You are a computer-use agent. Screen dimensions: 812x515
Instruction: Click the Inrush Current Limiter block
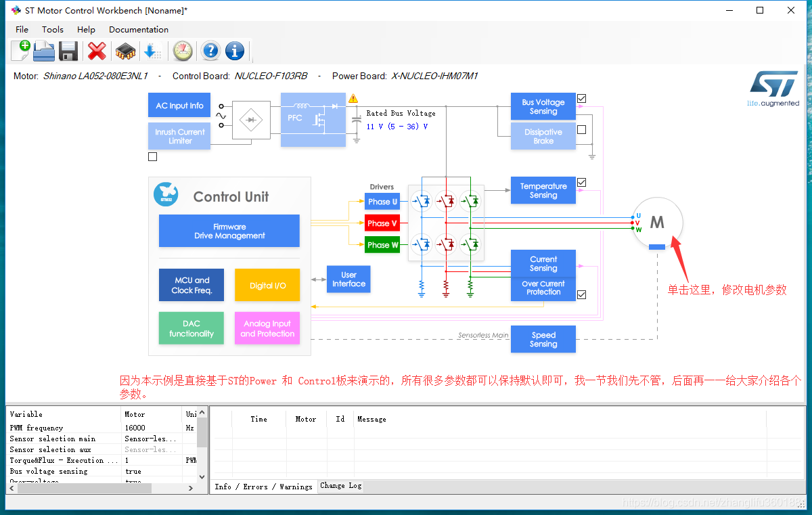pyautogui.click(x=179, y=136)
